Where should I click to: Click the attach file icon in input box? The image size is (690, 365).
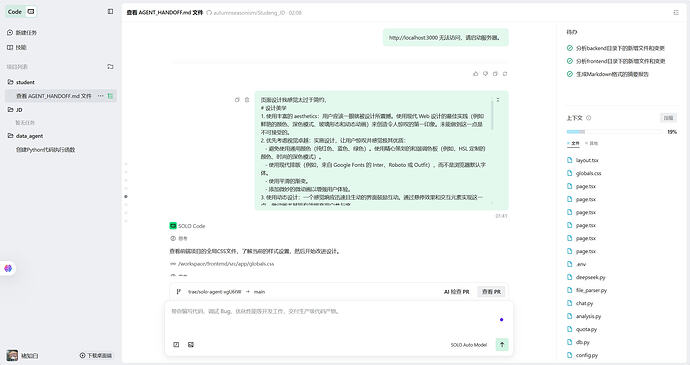176,345
